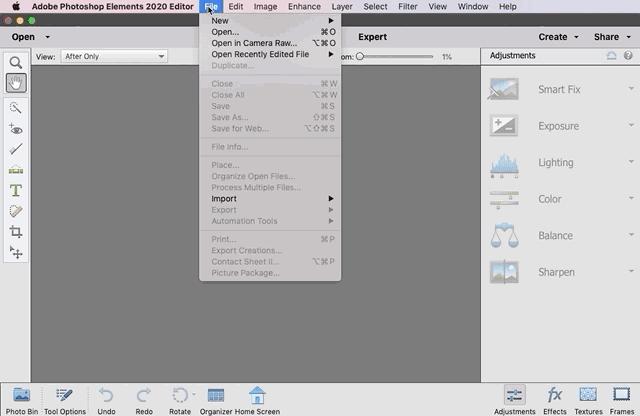Open the Image menu
This screenshot has height=416, width=640.
[x=265, y=7]
